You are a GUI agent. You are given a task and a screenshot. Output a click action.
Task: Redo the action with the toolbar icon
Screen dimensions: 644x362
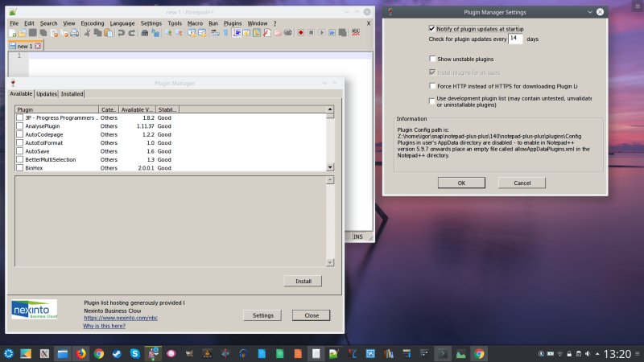(131, 33)
